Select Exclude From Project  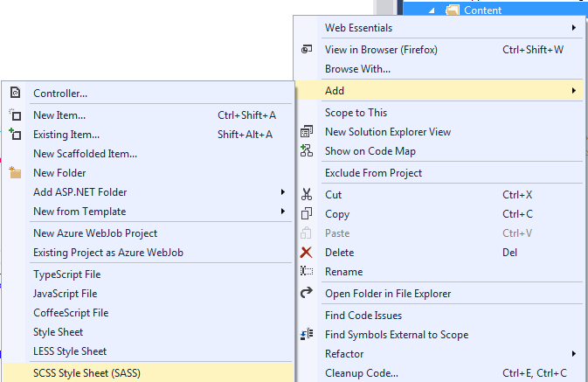click(373, 172)
